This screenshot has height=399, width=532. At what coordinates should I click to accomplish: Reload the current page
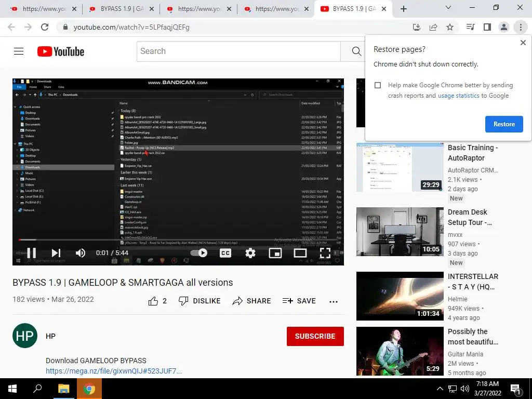tap(45, 27)
